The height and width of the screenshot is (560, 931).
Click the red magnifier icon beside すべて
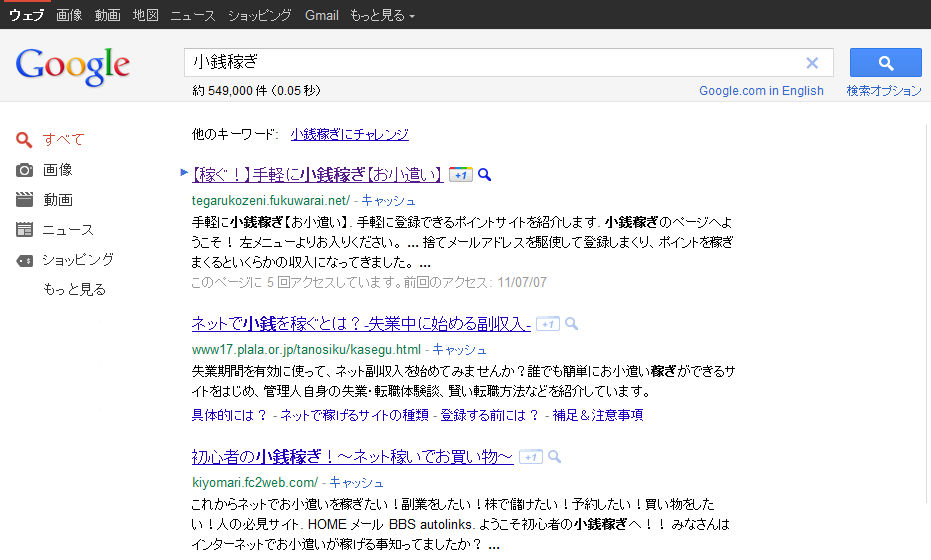(24, 140)
